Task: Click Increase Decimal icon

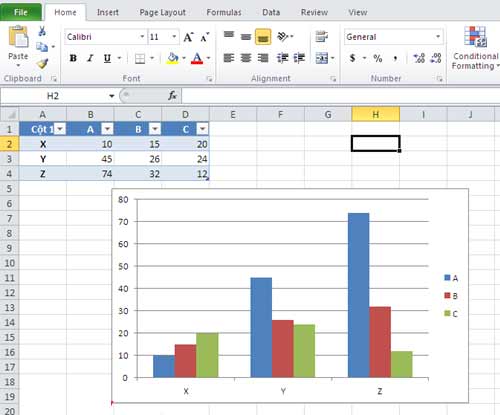Action: click(x=419, y=58)
